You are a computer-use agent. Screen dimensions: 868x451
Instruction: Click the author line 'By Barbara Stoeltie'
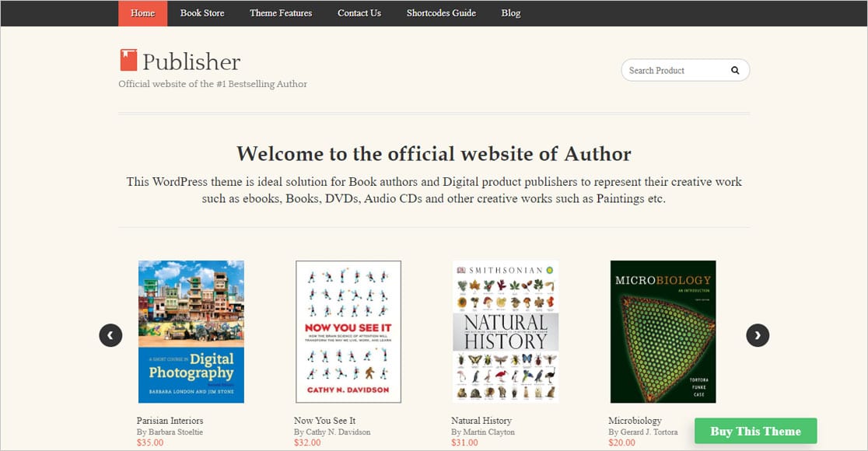point(170,432)
